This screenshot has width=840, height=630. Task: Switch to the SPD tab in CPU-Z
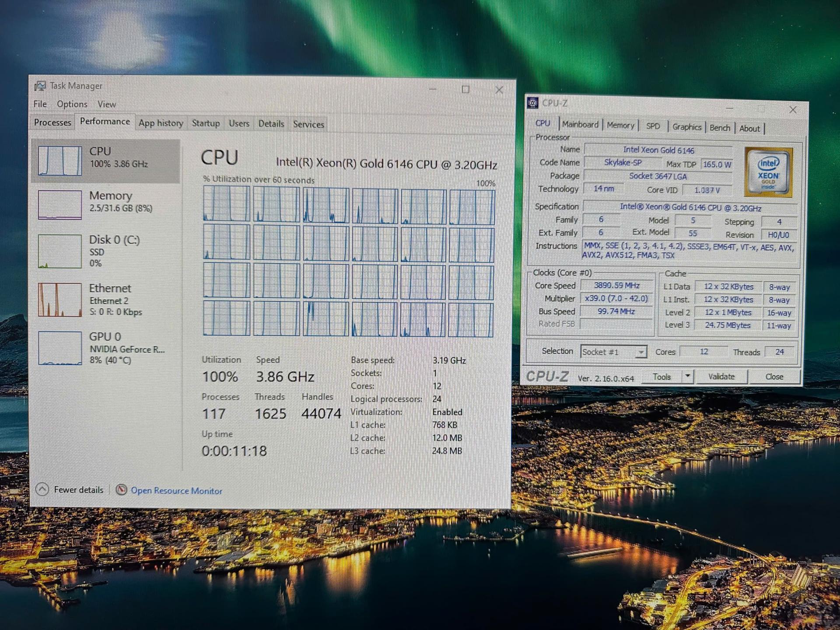653,126
